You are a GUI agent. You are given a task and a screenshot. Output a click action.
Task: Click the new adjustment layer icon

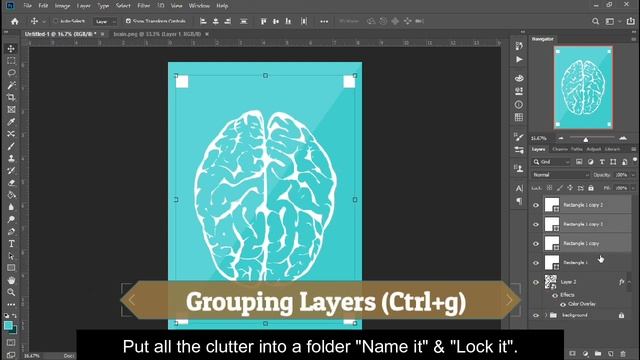[x=585, y=353]
